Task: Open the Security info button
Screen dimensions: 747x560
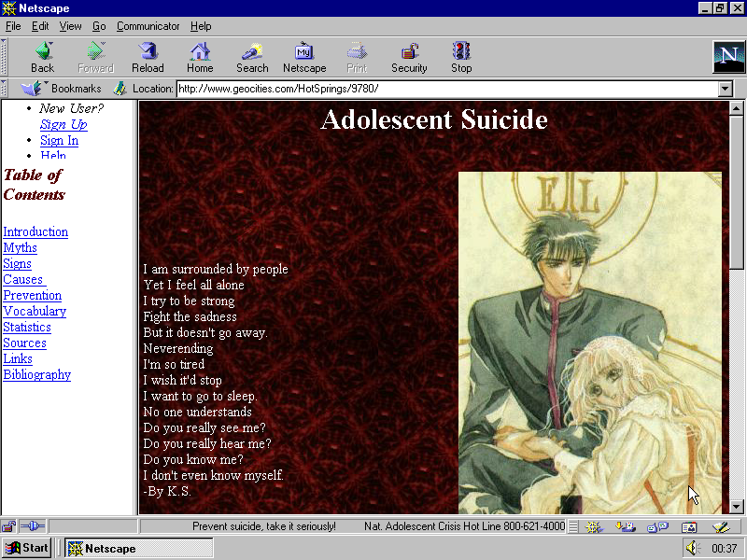Action: point(409,57)
